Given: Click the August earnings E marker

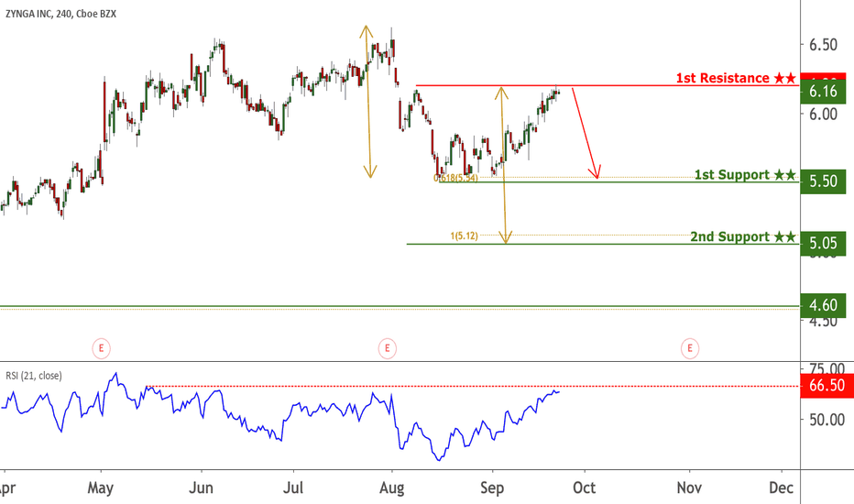Looking at the screenshot, I should [x=388, y=348].
